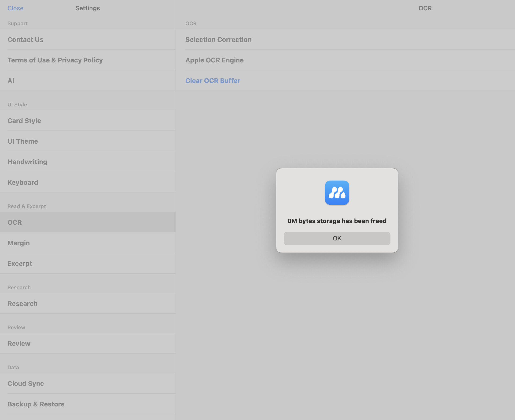Image resolution: width=515 pixels, height=420 pixels.
Task: Open Card Style settings
Action: click(24, 120)
